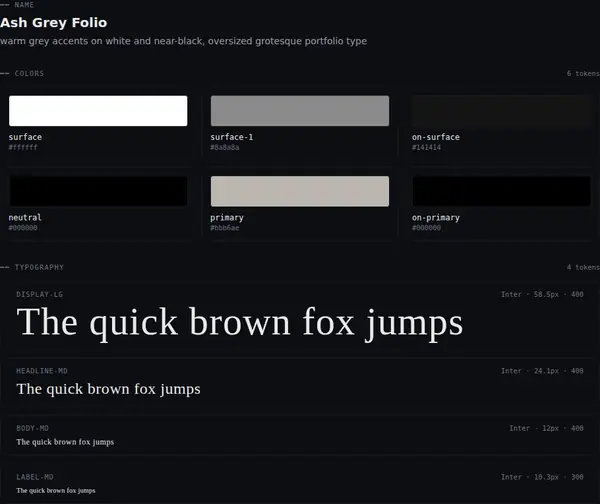Click the 'NAME' section heading
The image size is (600, 504).
pos(24,5)
